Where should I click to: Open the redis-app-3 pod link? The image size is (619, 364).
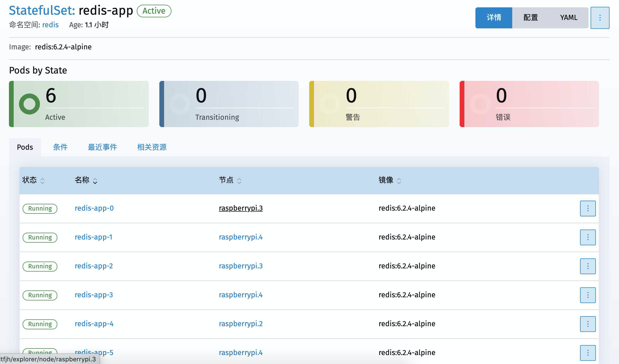click(94, 295)
